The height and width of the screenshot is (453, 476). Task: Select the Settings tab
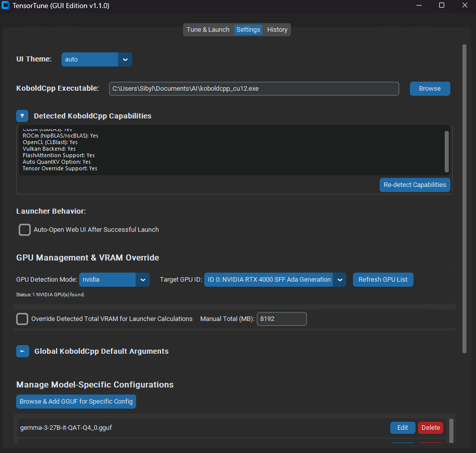coord(248,30)
